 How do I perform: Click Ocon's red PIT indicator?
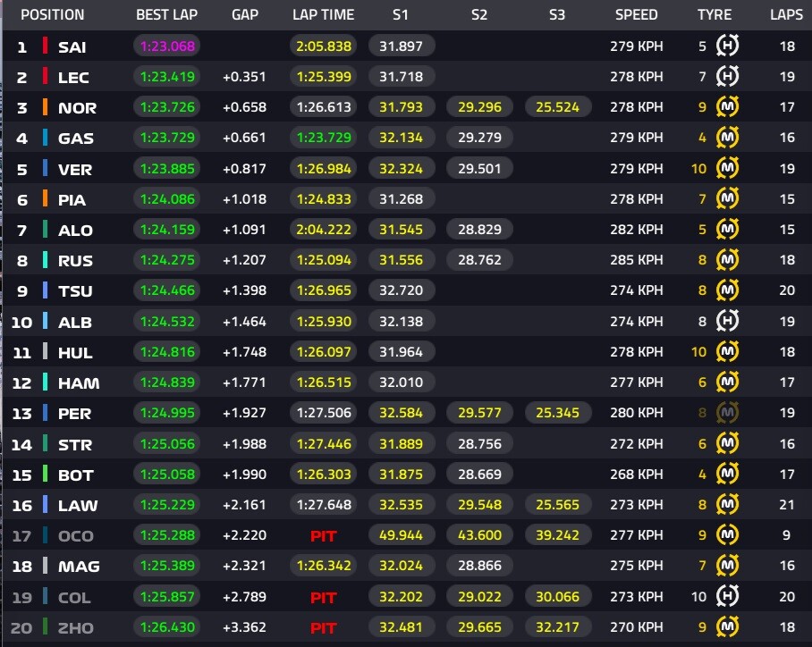323,535
